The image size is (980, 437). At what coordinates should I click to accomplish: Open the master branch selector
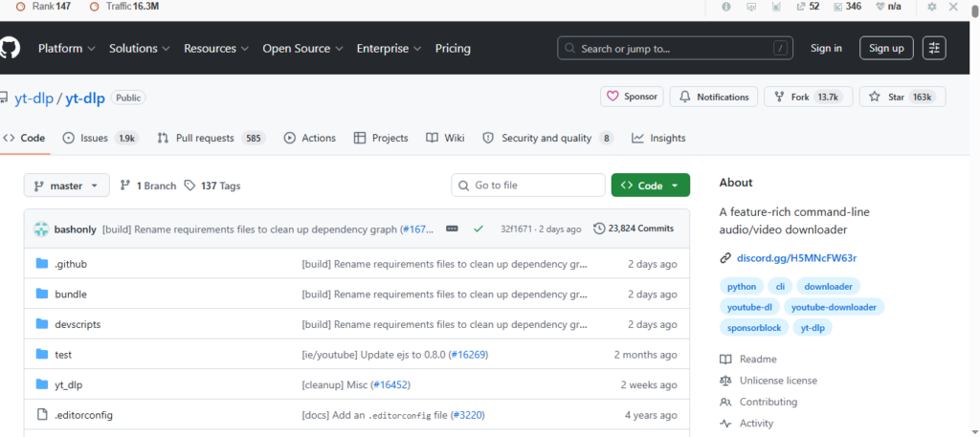click(66, 186)
